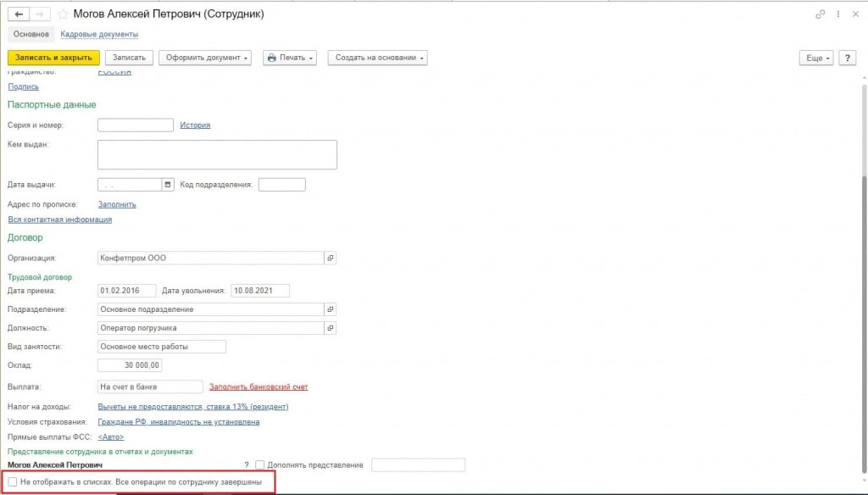Viewport: 868px width, 495px height.
Task: Check the 'Дополнять представление' checkbox
Action: (260, 465)
